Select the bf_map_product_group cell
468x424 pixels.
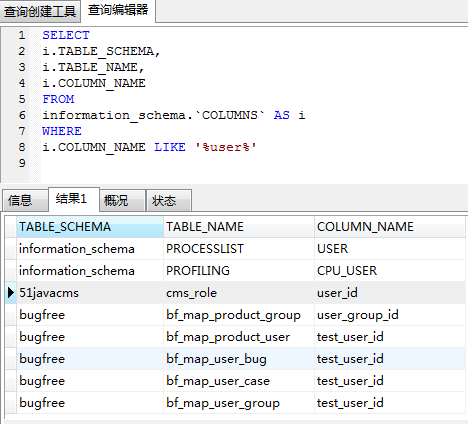(x=239, y=315)
